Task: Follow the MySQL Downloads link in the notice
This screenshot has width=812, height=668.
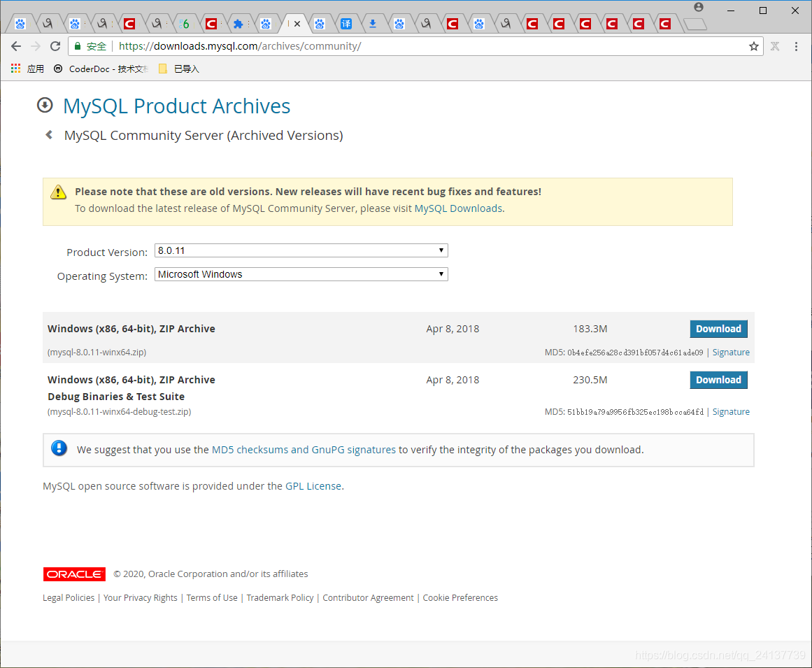Action: [x=458, y=208]
